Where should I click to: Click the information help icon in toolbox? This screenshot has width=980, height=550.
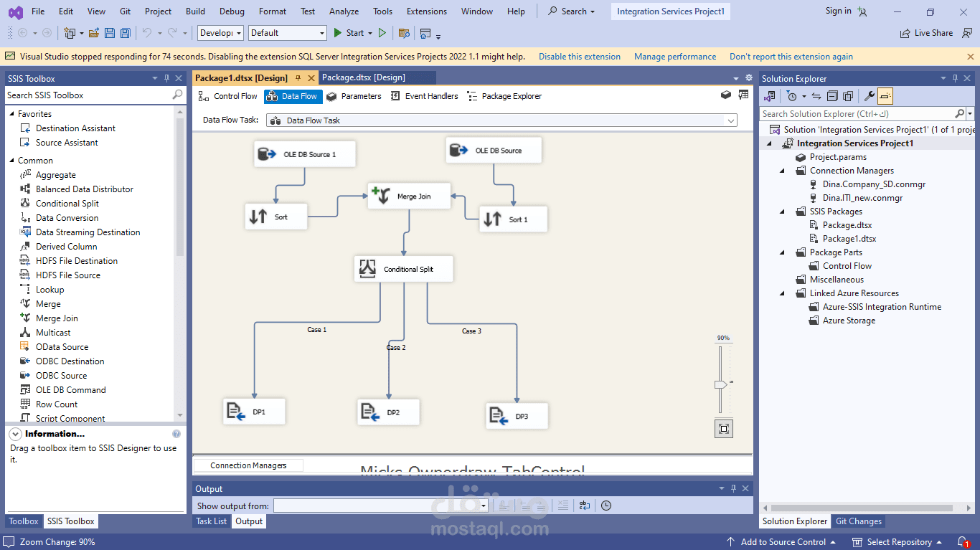(176, 434)
